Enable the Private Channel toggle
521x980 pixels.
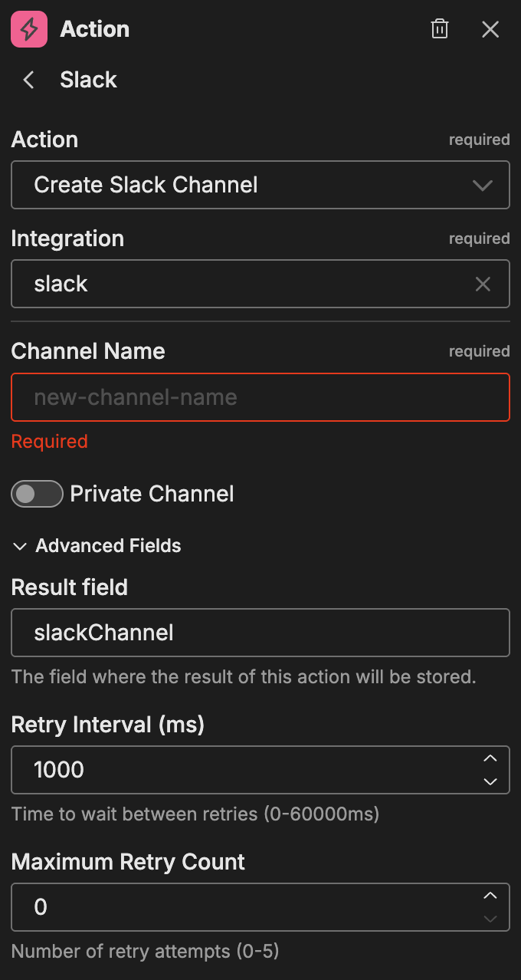pyautogui.click(x=37, y=494)
